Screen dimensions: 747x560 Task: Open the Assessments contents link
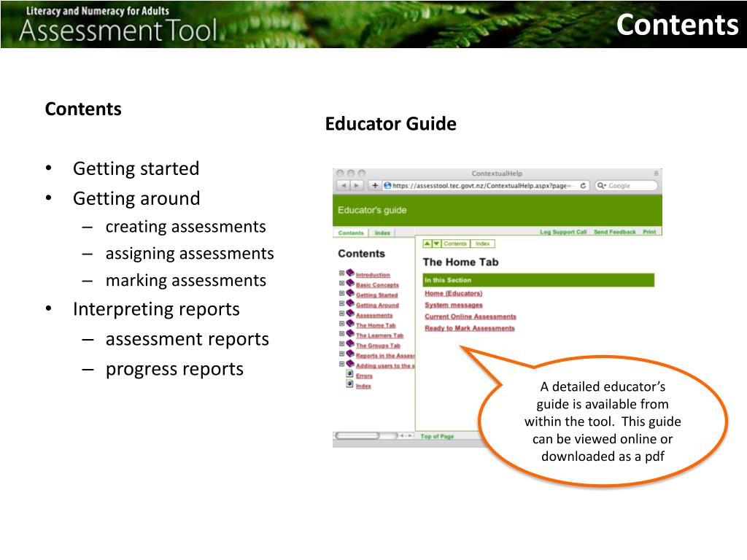tap(374, 315)
